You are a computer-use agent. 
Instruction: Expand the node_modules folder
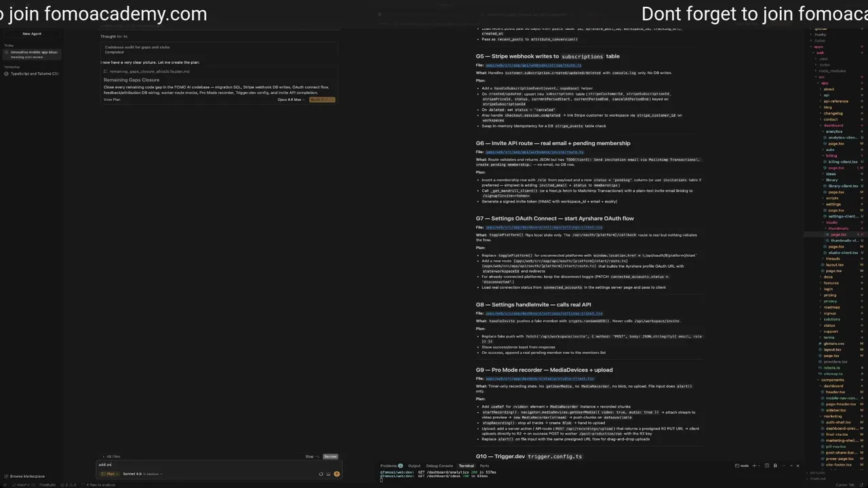point(832,70)
